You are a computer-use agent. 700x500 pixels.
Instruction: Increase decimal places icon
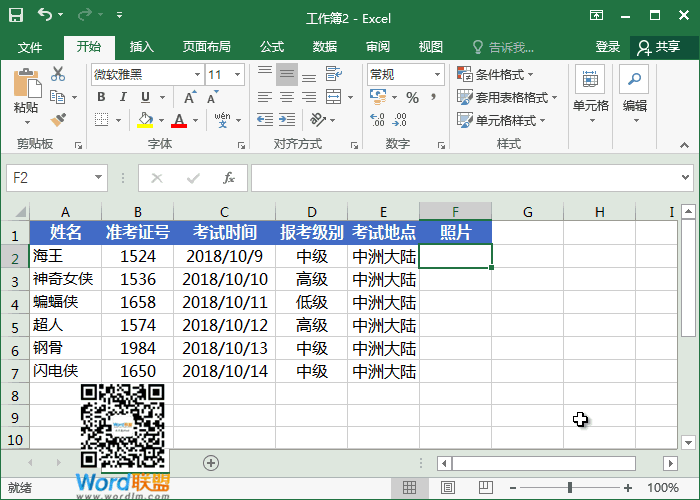pyautogui.click(x=377, y=120)
